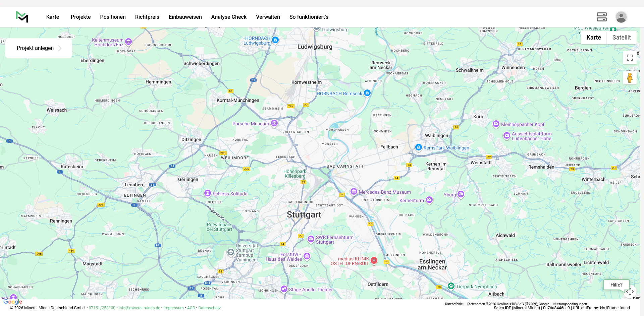
Task: Switch map to Satellit view
Action: [x=621, y=38]
